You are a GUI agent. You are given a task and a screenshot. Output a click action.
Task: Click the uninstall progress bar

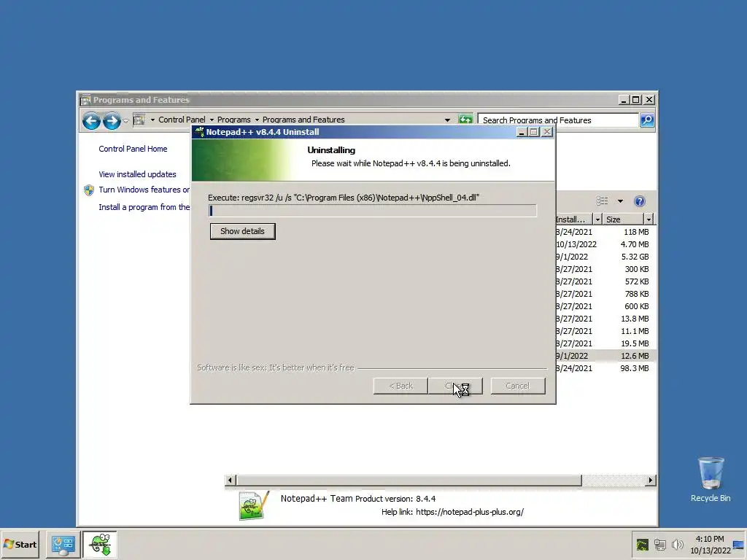tap(373, 211)
